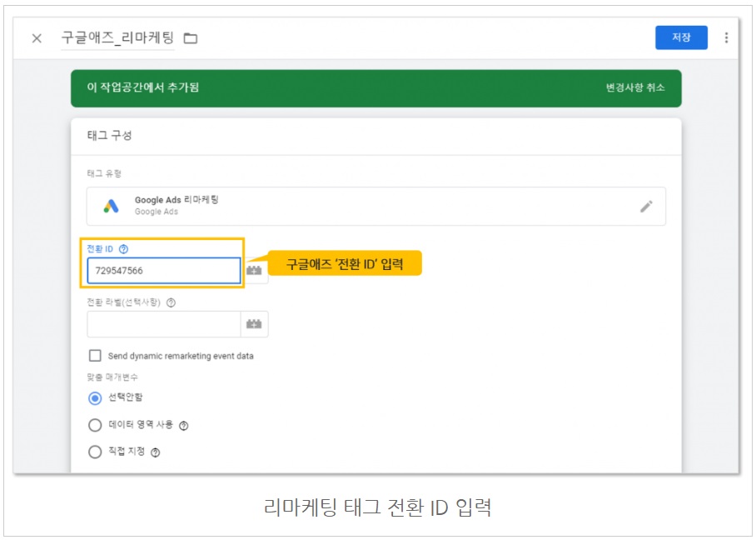Select the 선택안함 radio option
Image resolution: width=756 pixels, height=540 pixels.
pyautogui.click(x=95, y=398)
